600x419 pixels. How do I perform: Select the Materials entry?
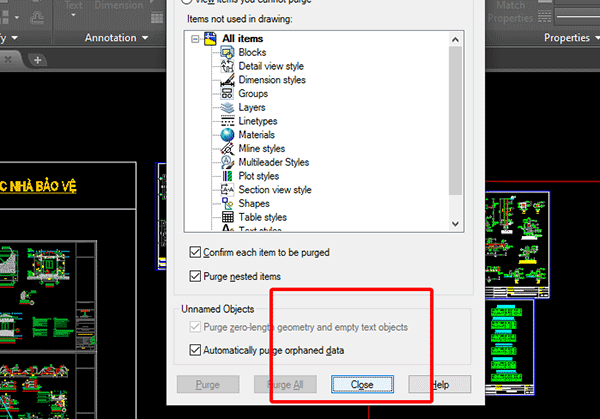256,135
